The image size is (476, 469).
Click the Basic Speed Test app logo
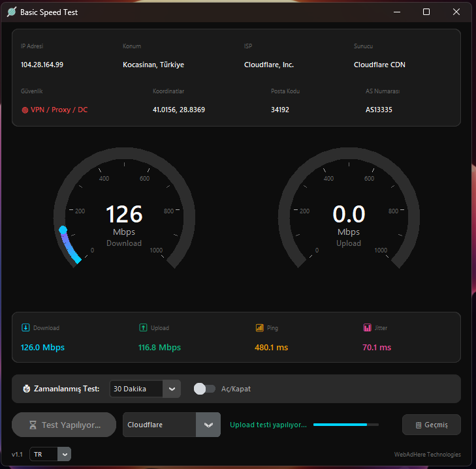(x=12, y=12)
